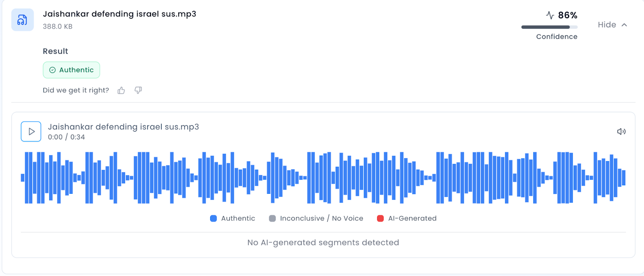Click the thumbs down feedback icon

(138, 90)
